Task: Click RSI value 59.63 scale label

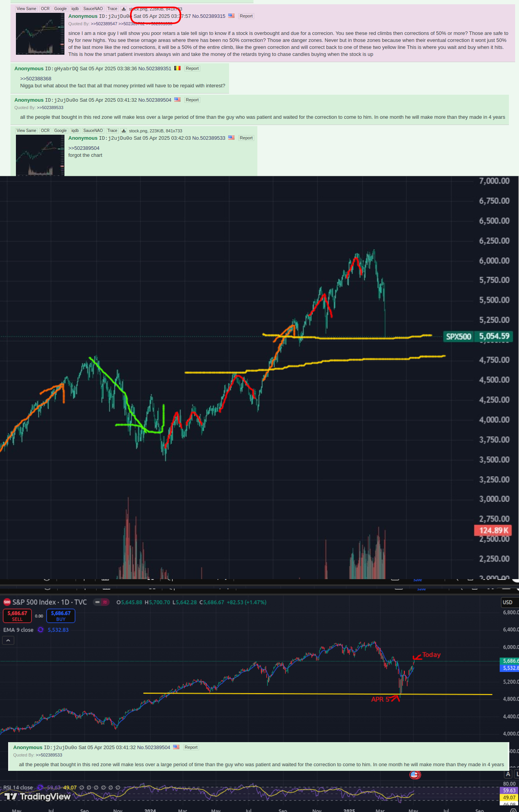Action: [509, 790]
